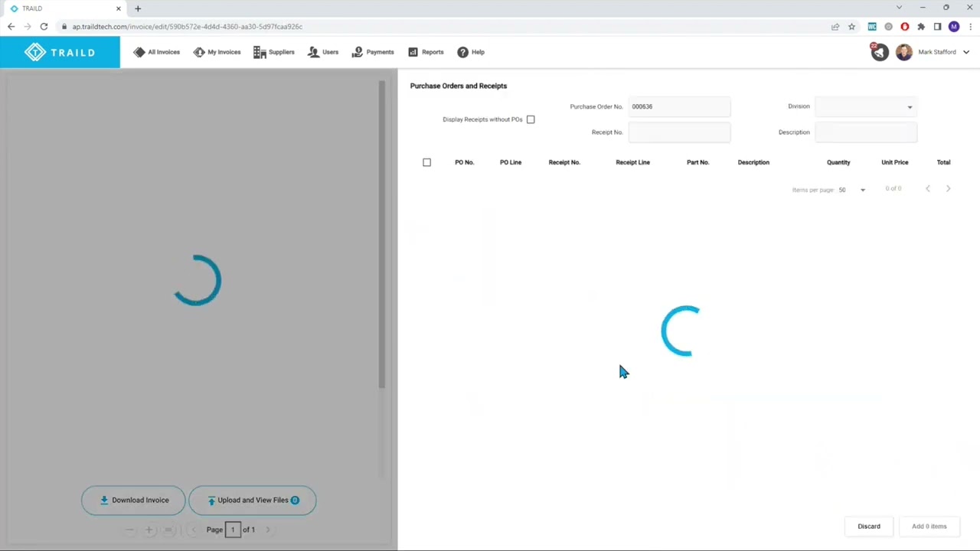Open My Invoices menu
Screen dimensions: 980x551
pyautogui.click(x=217, y=52)
